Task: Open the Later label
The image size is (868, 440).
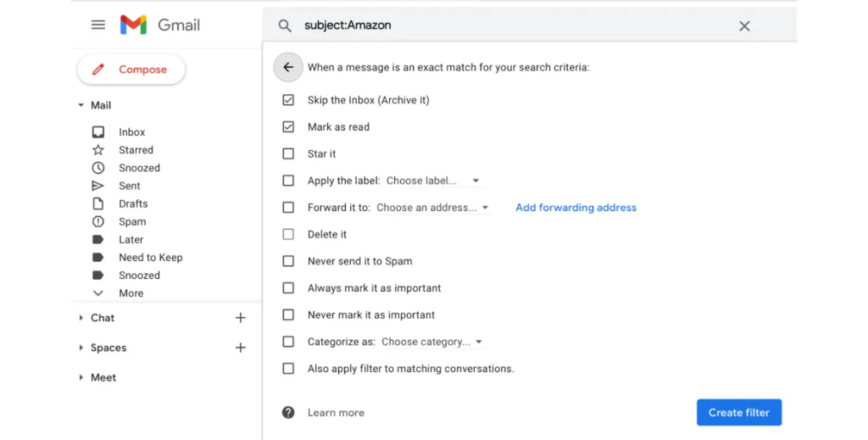Action: coord(131,239)
